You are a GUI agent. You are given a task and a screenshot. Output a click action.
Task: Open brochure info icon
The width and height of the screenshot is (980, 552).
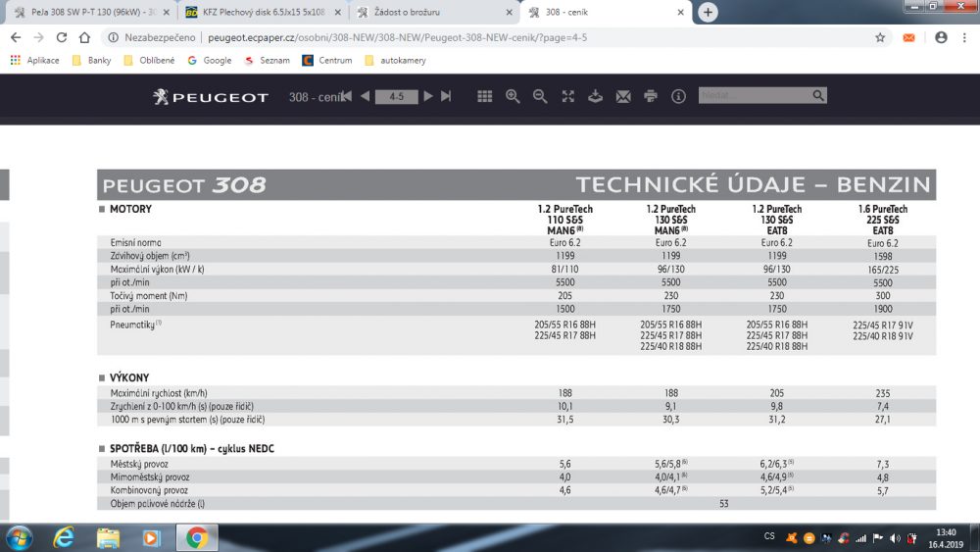678,96
